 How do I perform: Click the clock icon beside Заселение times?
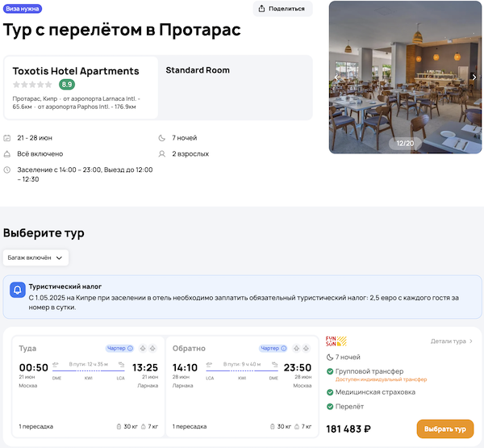pos(7,170)
